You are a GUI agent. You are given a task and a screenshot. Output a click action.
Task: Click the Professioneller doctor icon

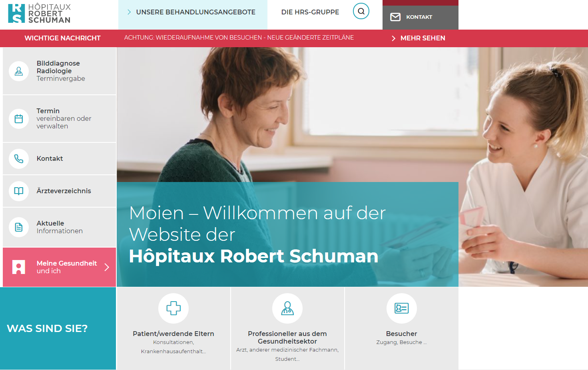coord(287,308)
